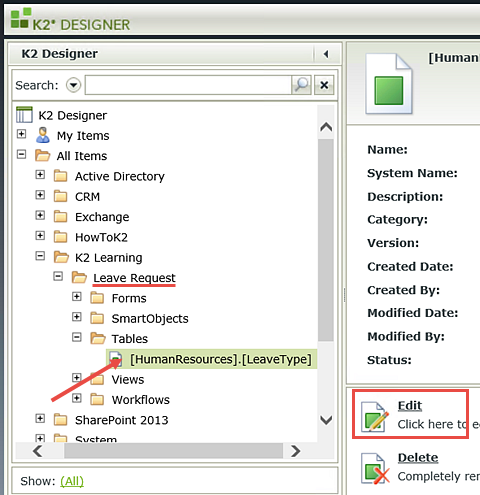Screen dimensions: 480x495
Task: Expand the SharePoint 2013 folder
Action: pos(40,418)
